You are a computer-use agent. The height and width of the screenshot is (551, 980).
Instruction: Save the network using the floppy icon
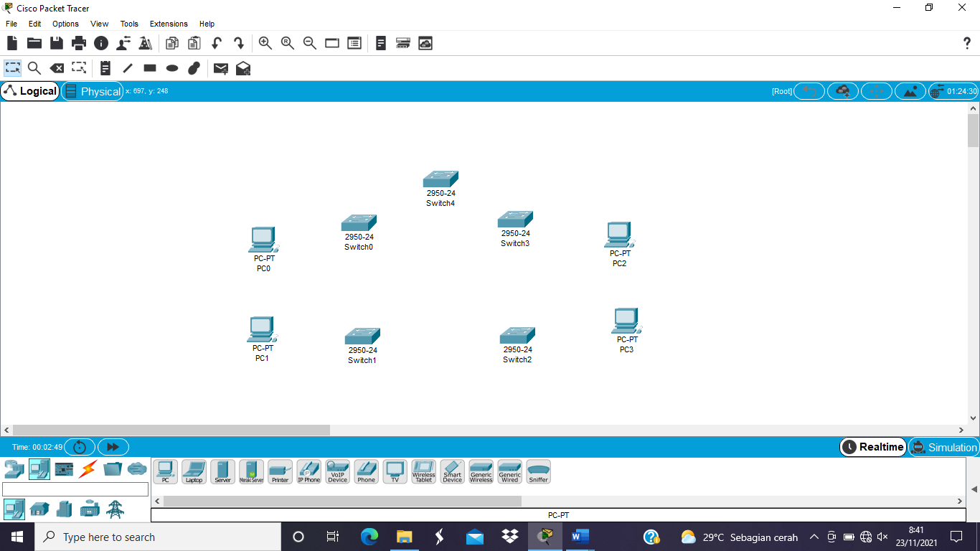[x=57, y=43]
